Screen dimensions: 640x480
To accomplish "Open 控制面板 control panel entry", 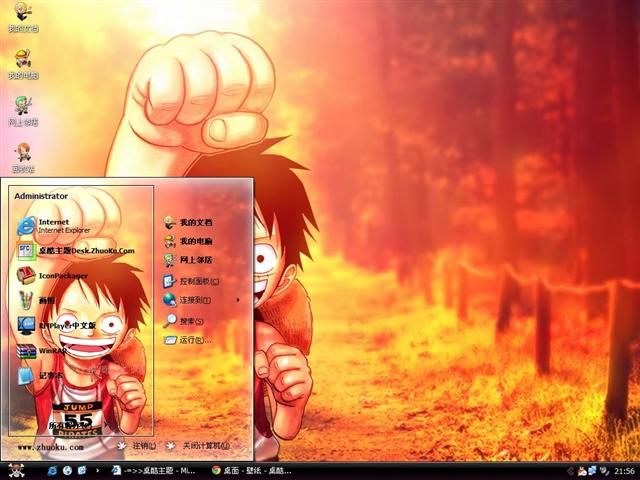I will (x=191, y=281).
